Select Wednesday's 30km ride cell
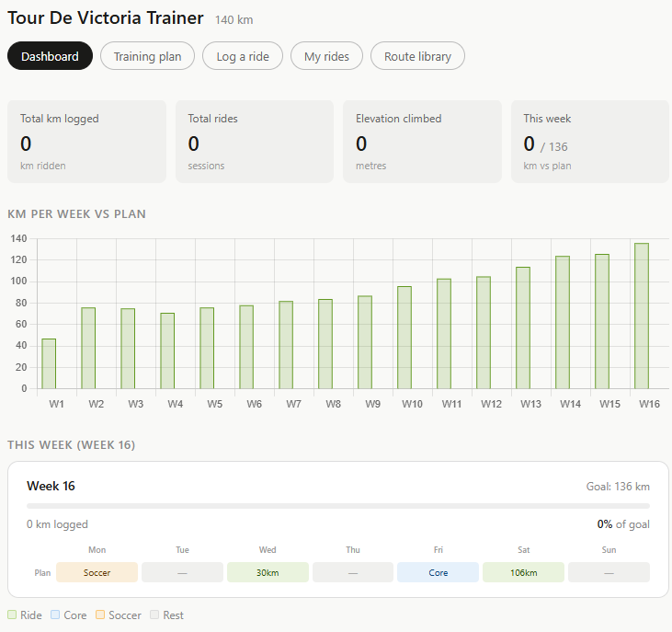Image resolution: width=672 pixels, height=632 pixels. click(x=268, y=572)
